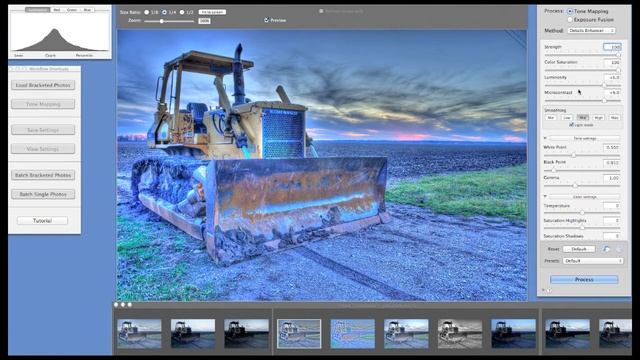Switch histogram to Red tab

(x=57, y=10)
